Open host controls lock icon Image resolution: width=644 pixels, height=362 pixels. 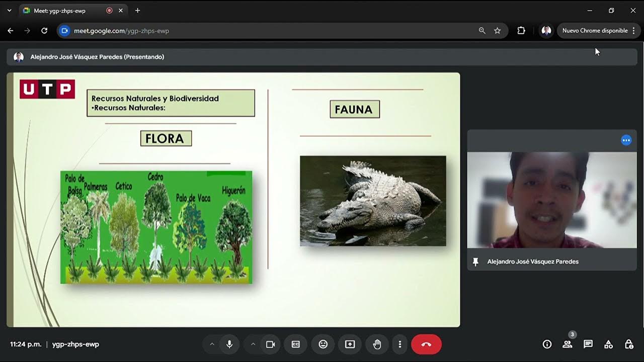pyautogui.click(x=629, y=344)
